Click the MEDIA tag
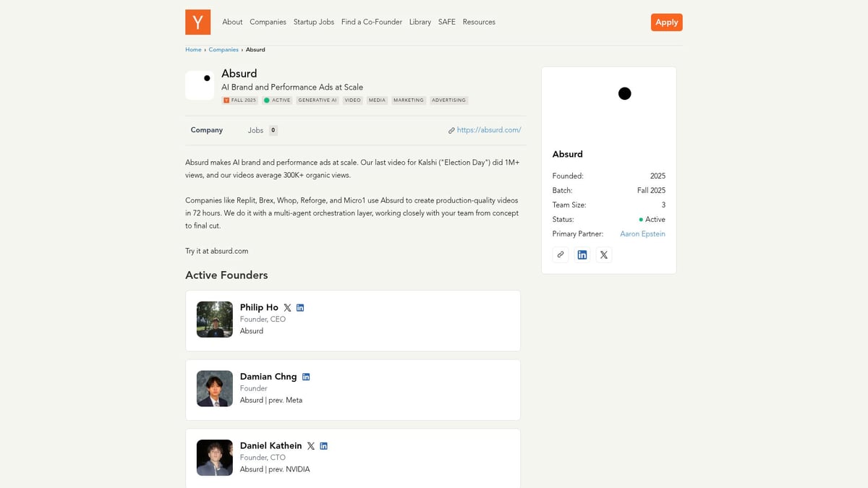Screen dimensions: 868x488 pos(377,100)
